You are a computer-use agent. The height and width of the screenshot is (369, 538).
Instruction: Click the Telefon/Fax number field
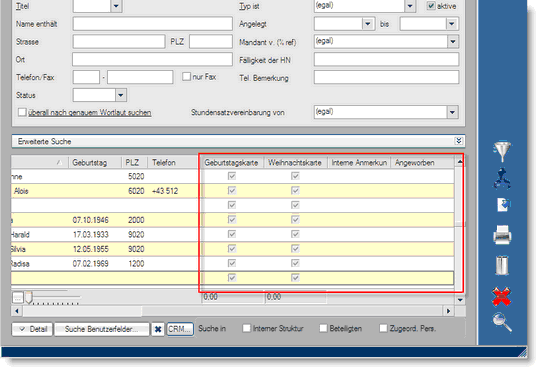click(140, 77)
